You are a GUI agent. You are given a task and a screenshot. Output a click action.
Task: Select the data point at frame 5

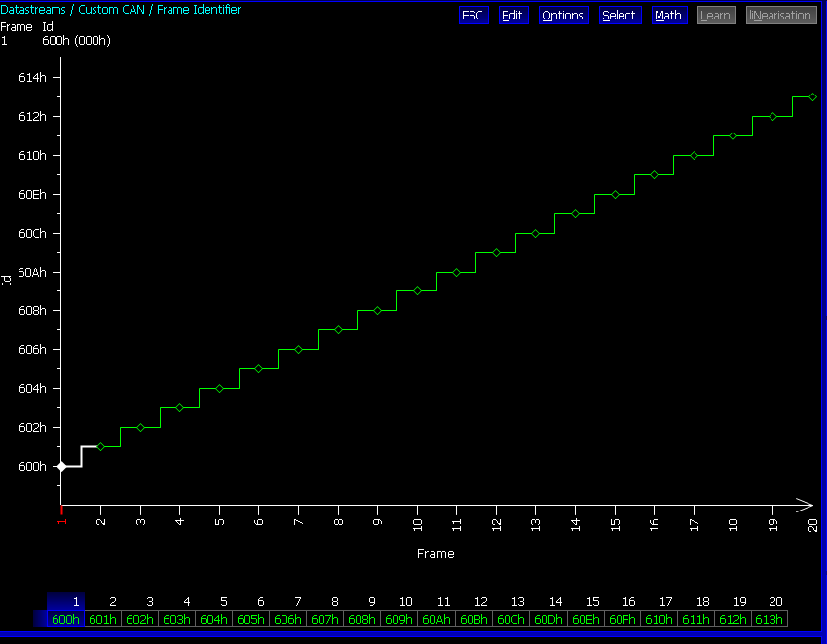click(x=219, y=388)
